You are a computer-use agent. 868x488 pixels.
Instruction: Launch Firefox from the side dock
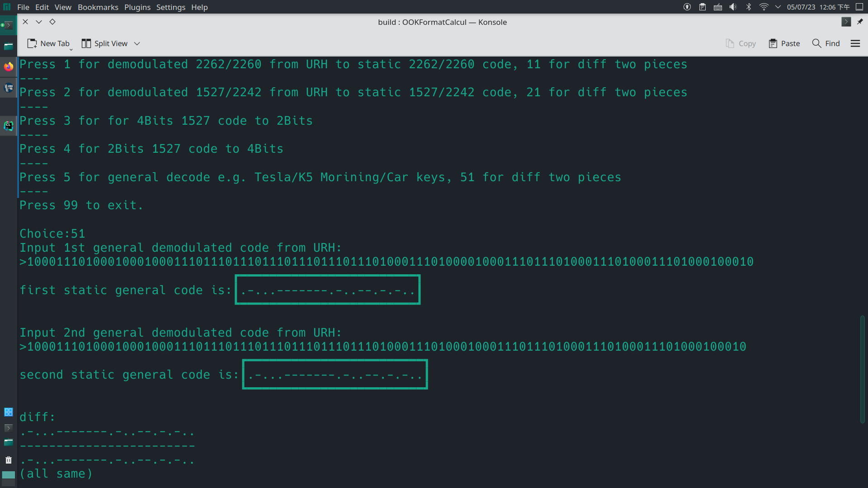click(x=9, y=67)
